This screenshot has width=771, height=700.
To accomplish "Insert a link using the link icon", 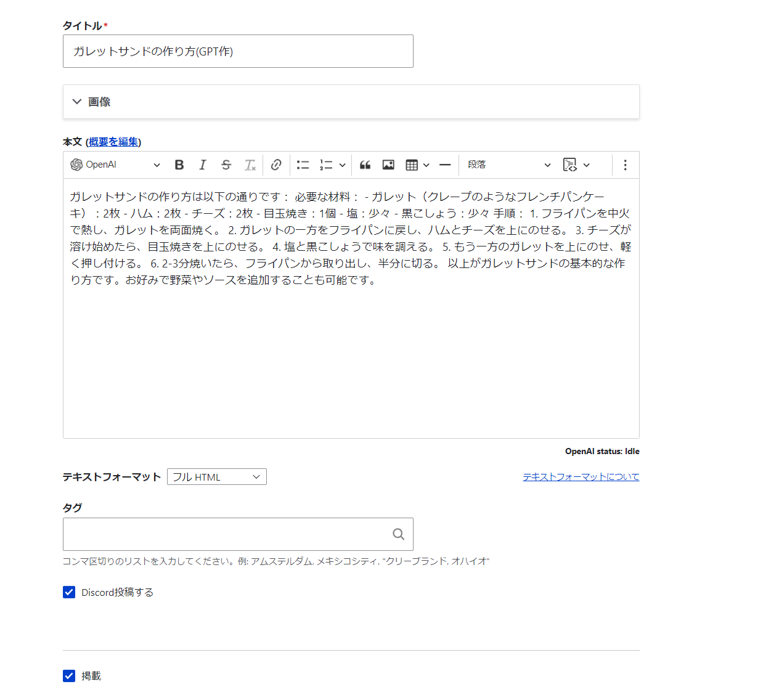I will coord(276,165).
